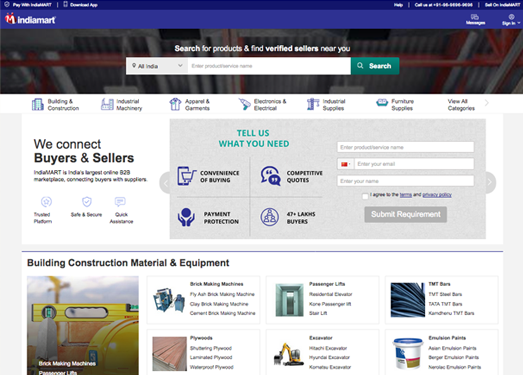Image resolution: width=523 pixels, height=375 pixels.
Task: Open Asian Emulsion Paints link
Action: pos(452,348)
